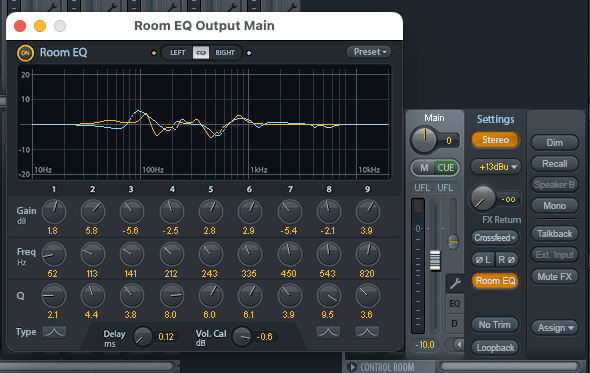Click the Vol. Cal dB knob
590x373 pixels.
tap(242, 336)
